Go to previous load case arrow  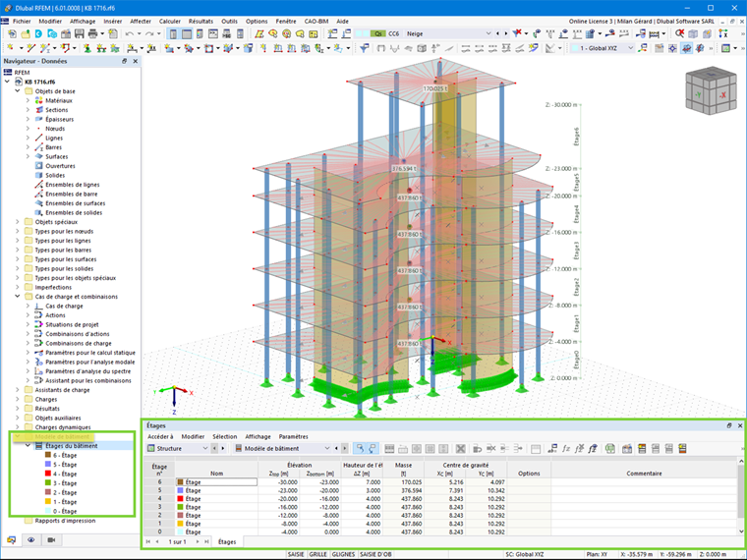[x=498, y=33]
